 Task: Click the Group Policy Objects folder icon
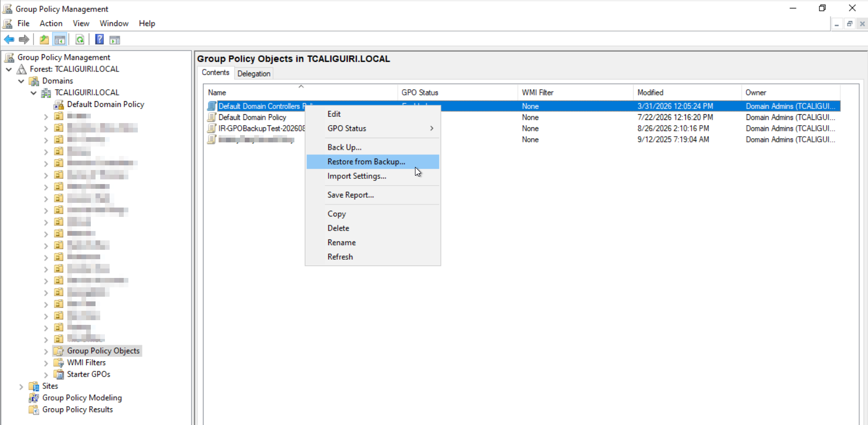coord(58,351)
